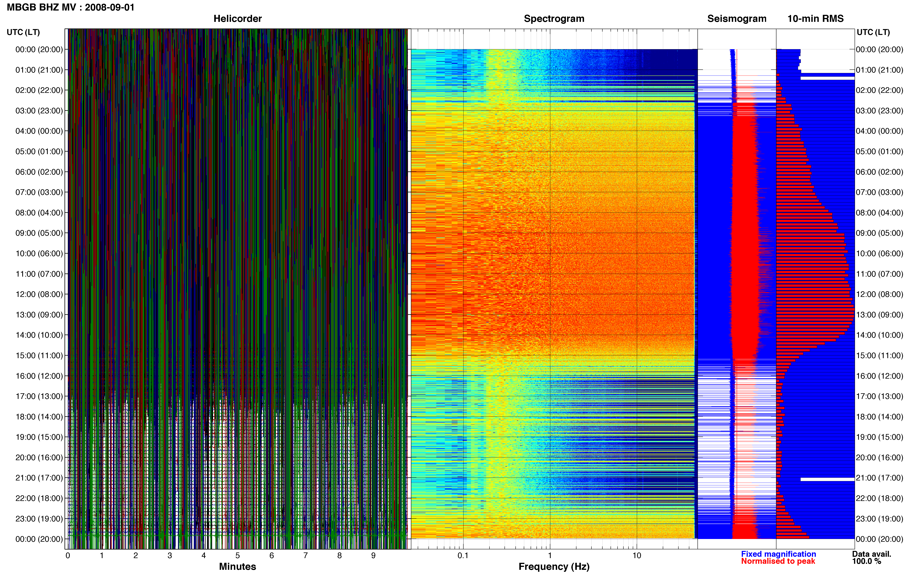Click the right '17:00 (13:00)' time label
The height and width of the screenshot is (578, 924).
point(879,396)
